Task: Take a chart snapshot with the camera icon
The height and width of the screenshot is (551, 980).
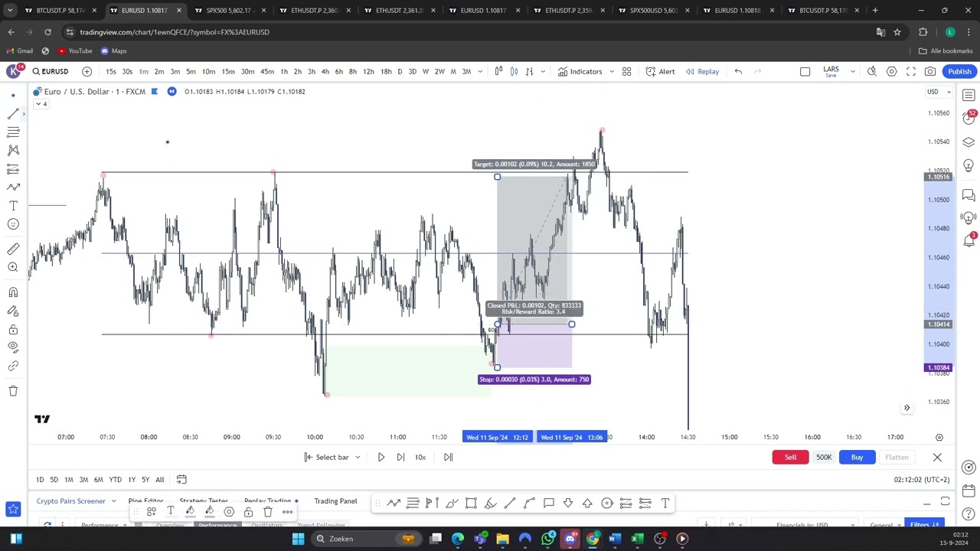Action: 930,71
